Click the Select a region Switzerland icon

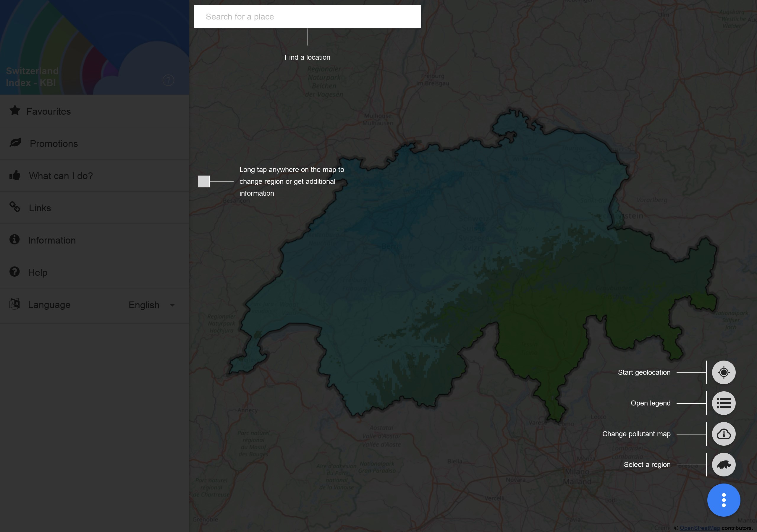point(723,465)
